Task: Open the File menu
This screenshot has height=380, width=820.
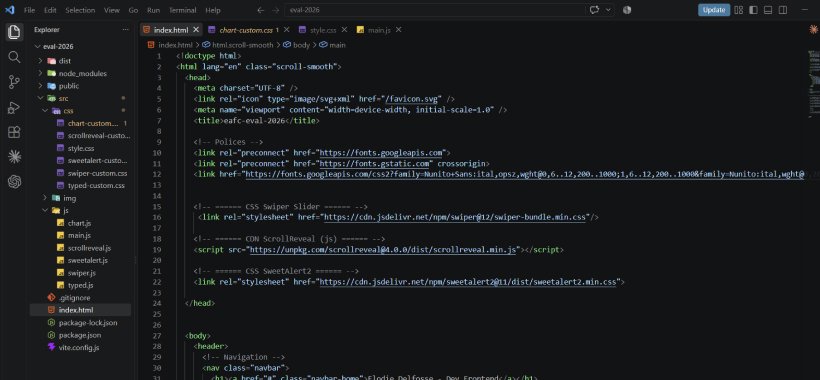Action: (x=30, y=10)
